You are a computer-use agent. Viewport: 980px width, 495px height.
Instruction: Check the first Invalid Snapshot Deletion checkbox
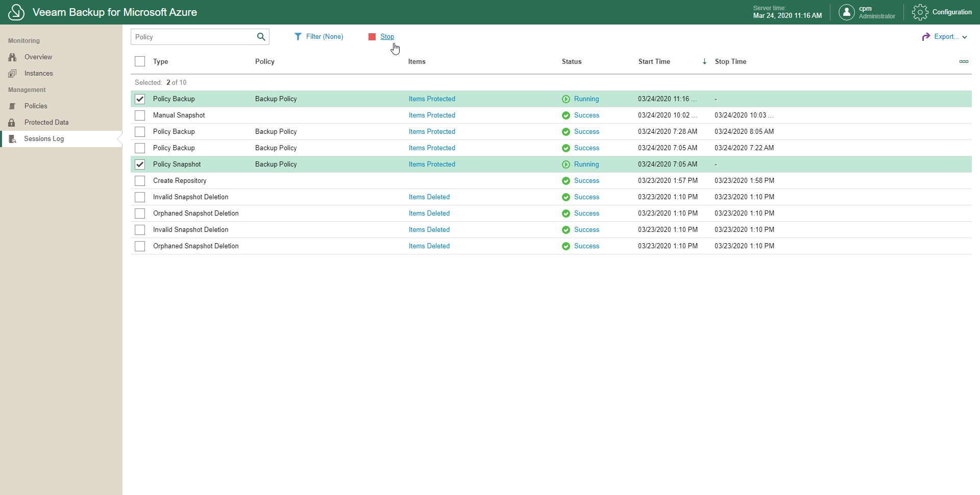point(140,197)
